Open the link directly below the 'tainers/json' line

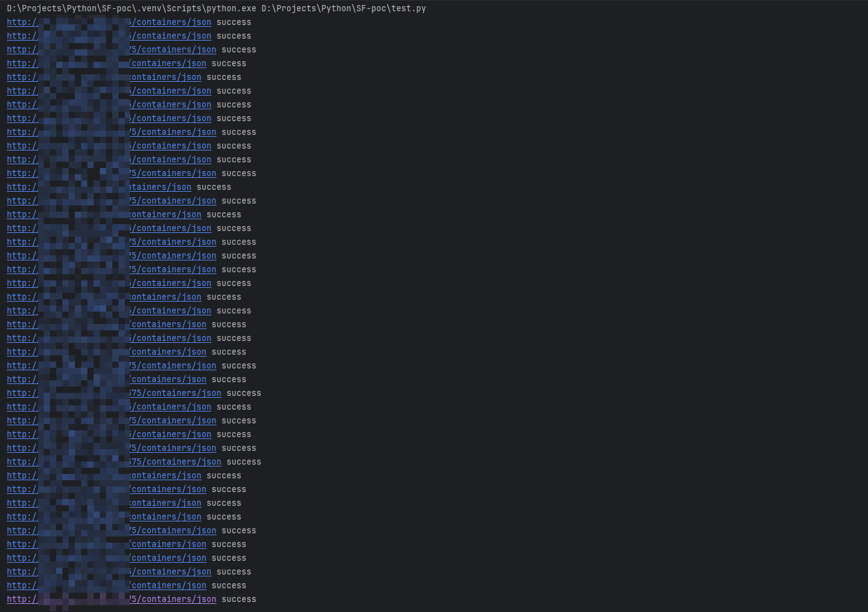(172, 201)
